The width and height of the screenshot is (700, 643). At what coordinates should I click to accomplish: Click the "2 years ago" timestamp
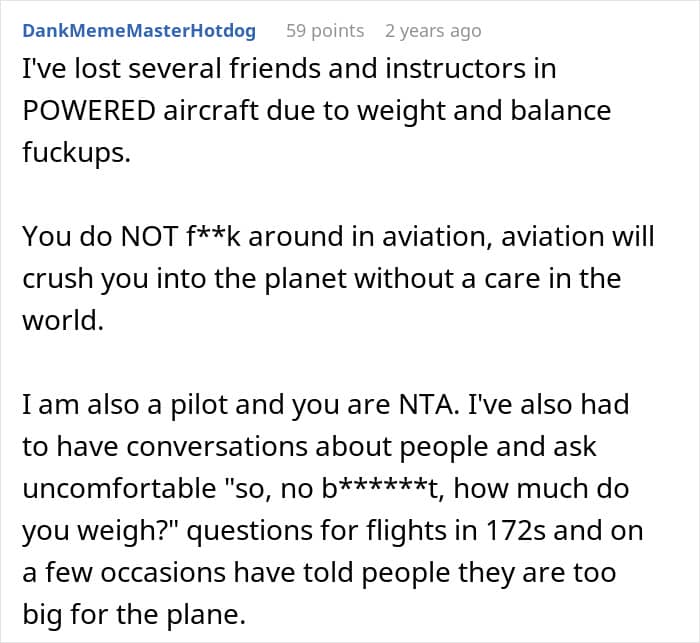(x=433, y=31)
